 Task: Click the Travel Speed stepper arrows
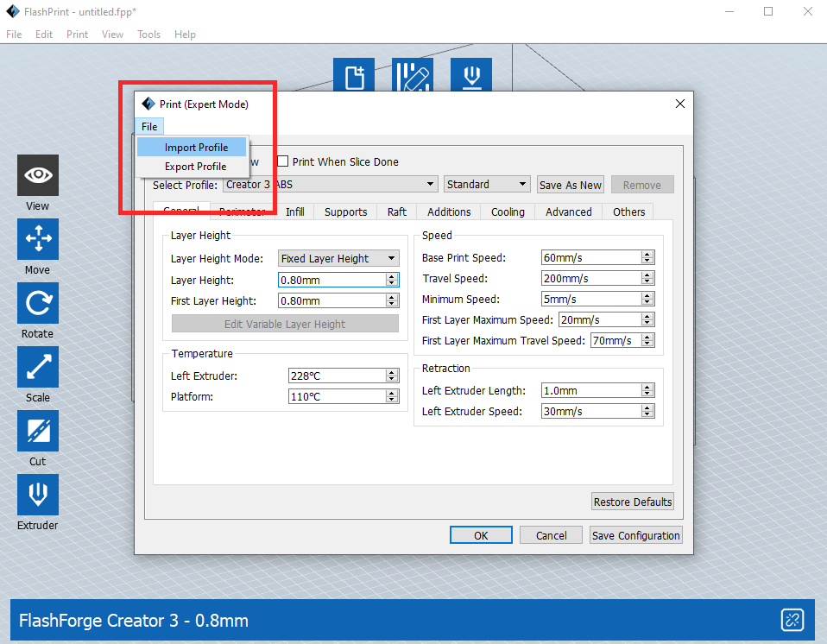click(647, 278)
